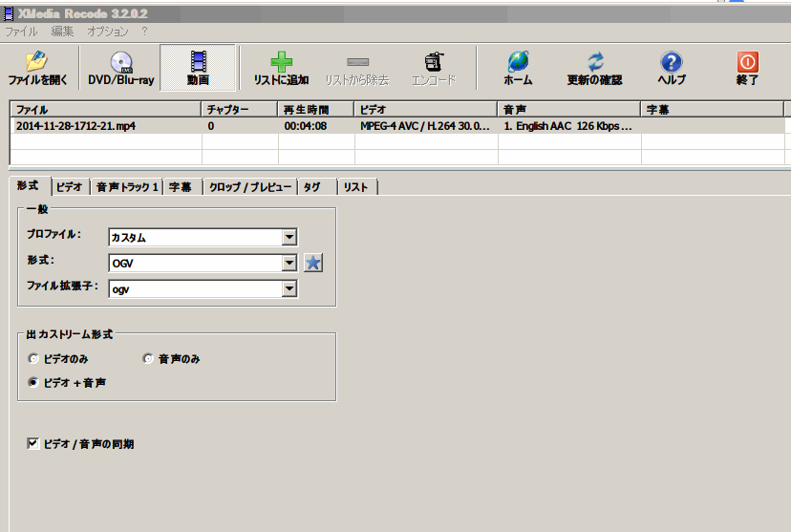Open the DVD/Blu-ray disc source

tap(121, 68)
